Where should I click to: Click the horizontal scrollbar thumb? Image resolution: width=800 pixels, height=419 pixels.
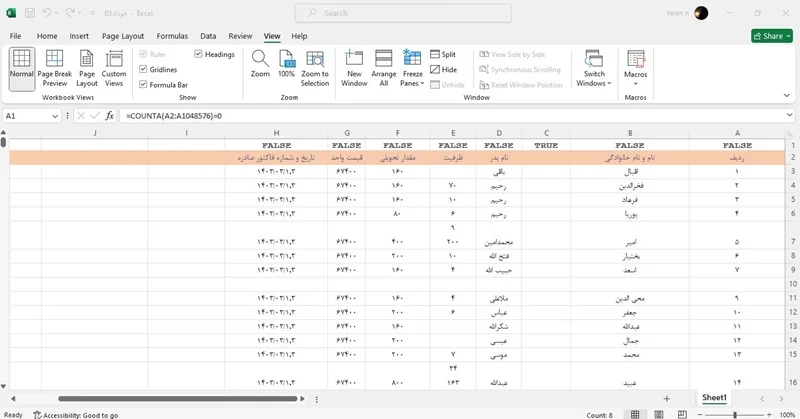tap(178, 399)
